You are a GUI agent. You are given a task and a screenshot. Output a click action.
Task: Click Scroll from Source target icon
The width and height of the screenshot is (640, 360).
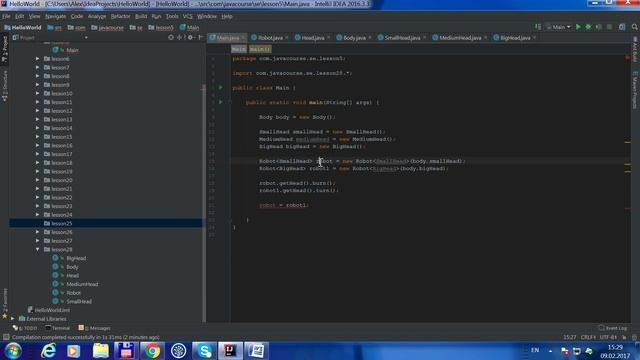pyautogui.click(x=171, y=38)
